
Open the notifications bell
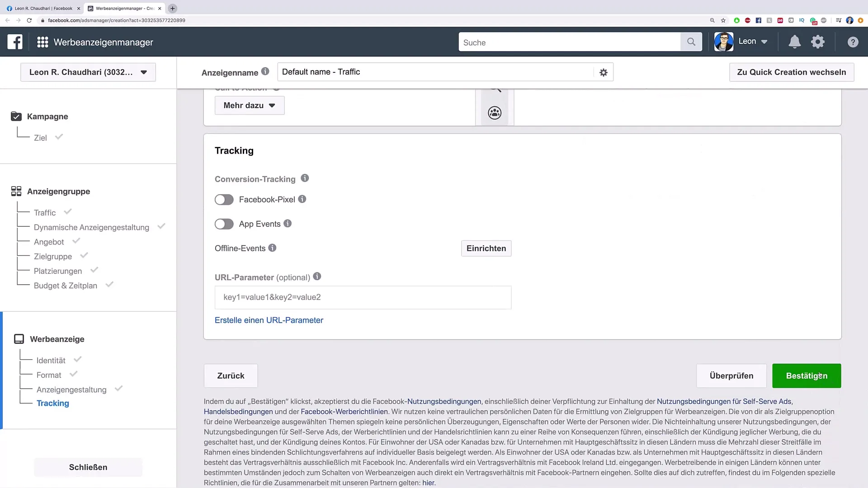click(794, 42)
